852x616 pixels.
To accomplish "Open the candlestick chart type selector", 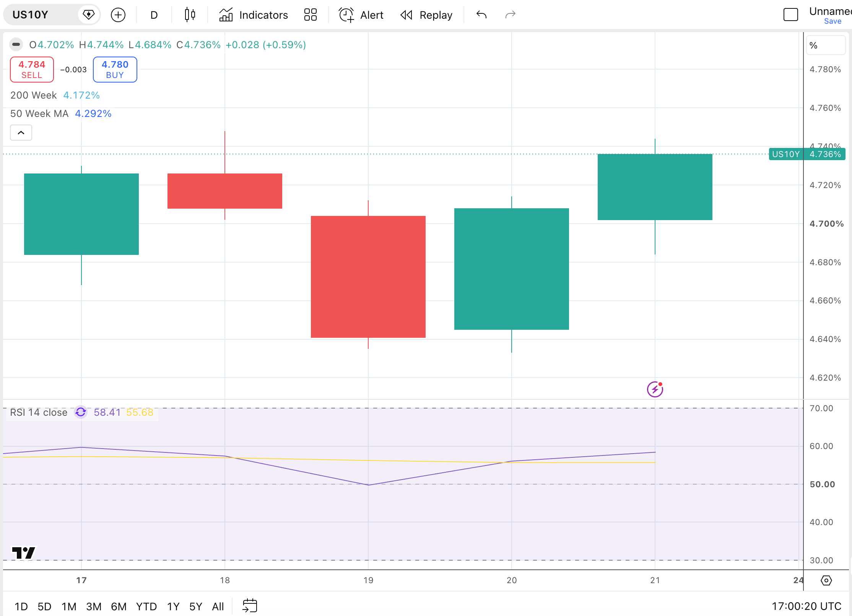I will (x=190, y=15).
